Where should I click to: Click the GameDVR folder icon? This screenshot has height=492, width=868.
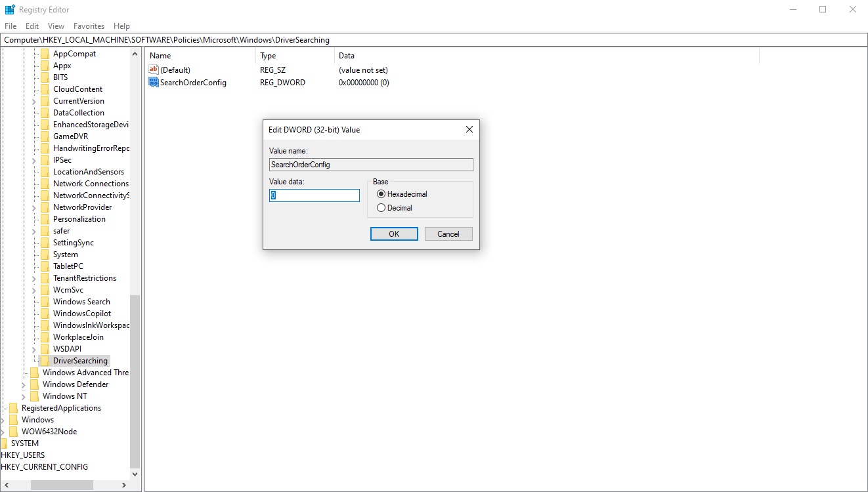tap(45, 136)
